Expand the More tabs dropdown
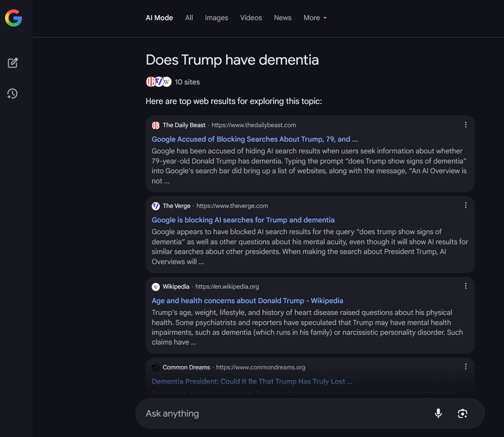 coord(314,18)
